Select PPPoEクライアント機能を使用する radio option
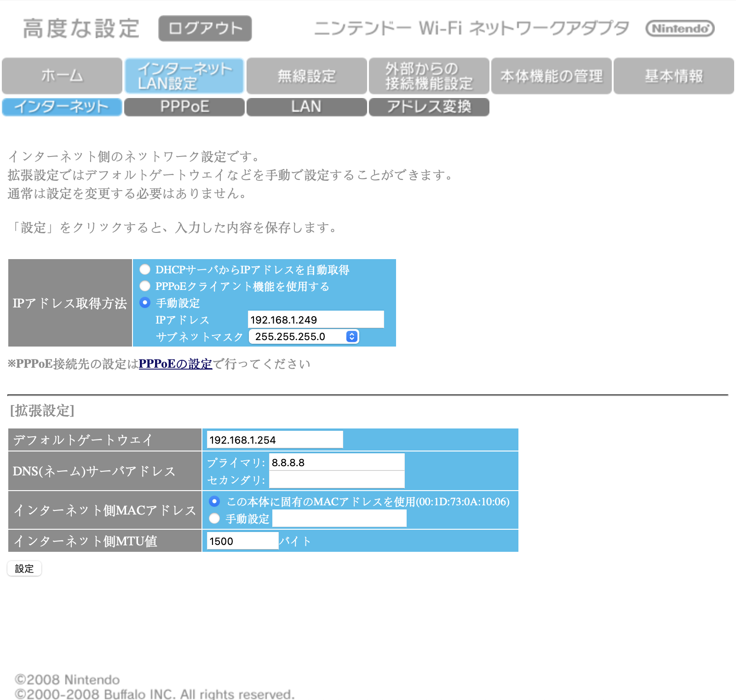 coord(145,286)
